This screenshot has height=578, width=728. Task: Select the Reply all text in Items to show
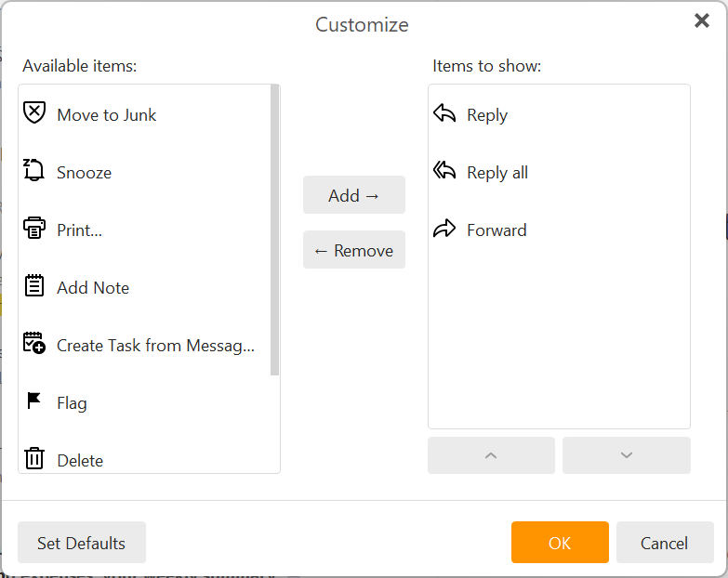497,173
